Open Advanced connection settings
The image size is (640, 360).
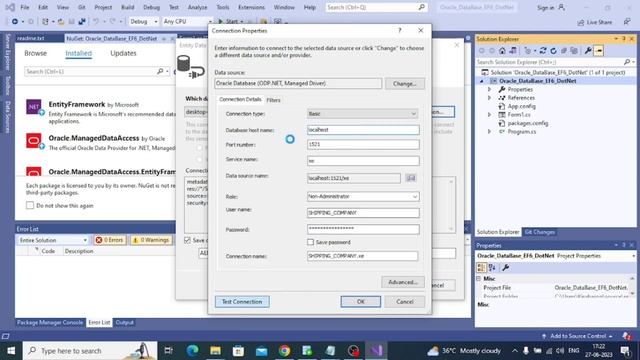[x=403, y=282]
